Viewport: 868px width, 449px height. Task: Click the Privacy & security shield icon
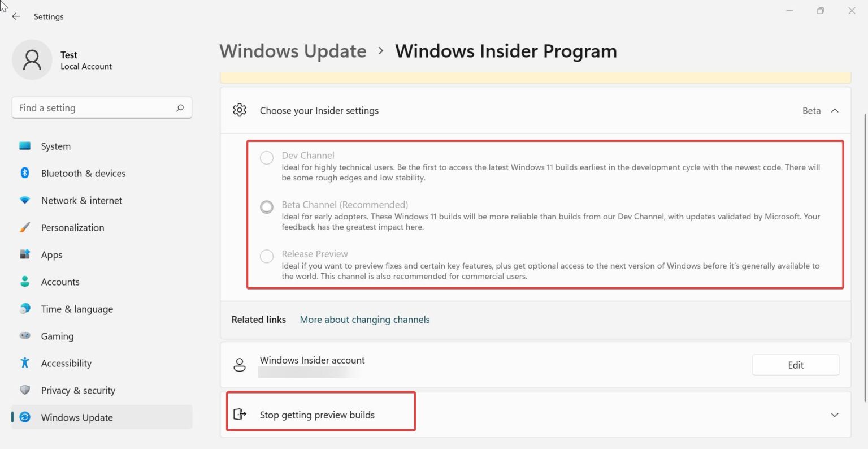[x=25, y=390]
